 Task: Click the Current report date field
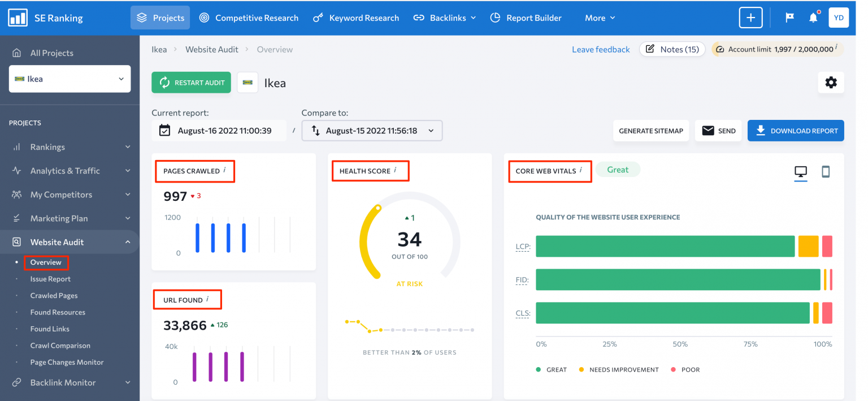(x=218, y=131)
